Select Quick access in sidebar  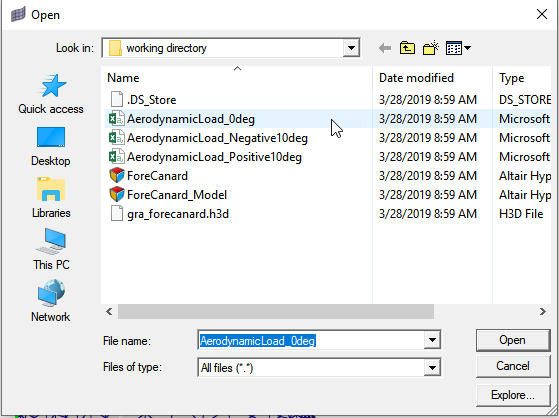51,94
